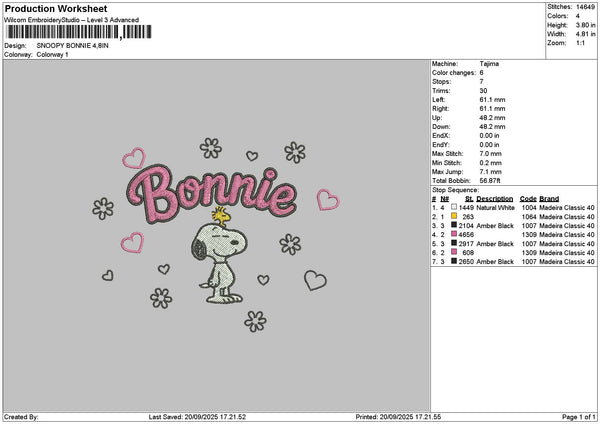
Task: Select 'Natural White' description in row 1
Action: click(x=495, y=208)
